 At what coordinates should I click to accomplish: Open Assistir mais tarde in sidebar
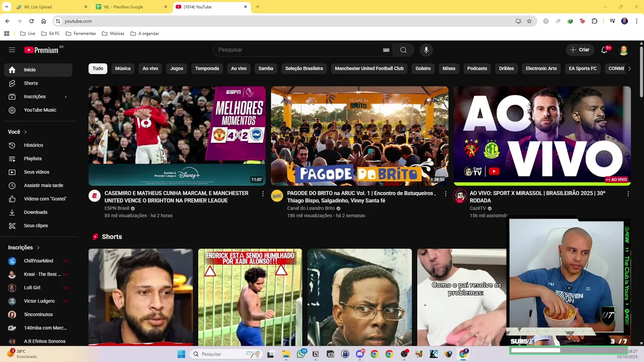pyautogui.click(x=38, y=186)
